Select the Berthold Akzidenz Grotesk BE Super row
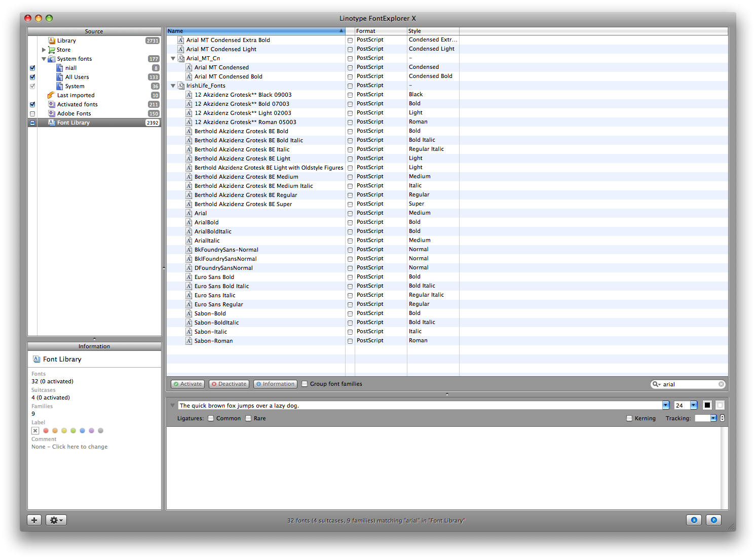Image resolution: width=756 pixels, height=559 pixels. [x=447, y=204]
